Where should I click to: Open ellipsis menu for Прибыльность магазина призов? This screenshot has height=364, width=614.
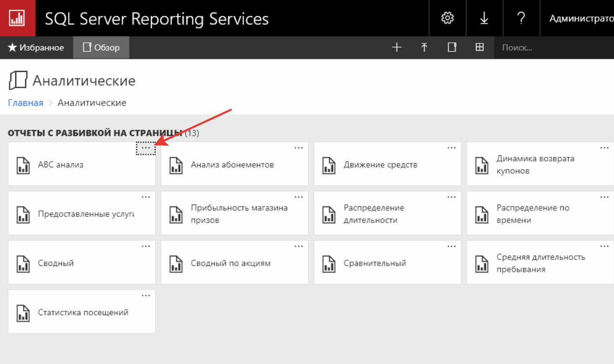[x=299, y=197]
